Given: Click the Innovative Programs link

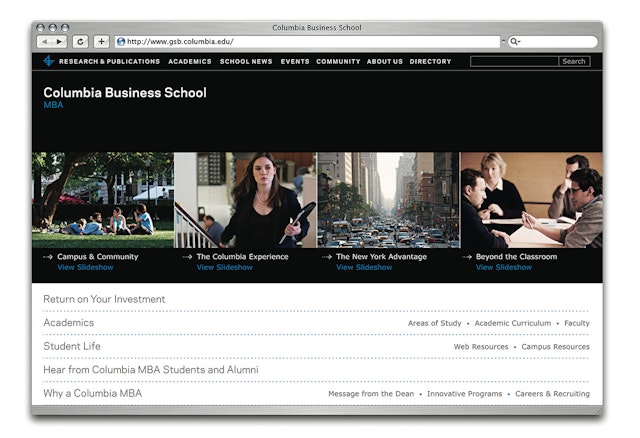Looking at the screenshot, I should tap(464, 394).
